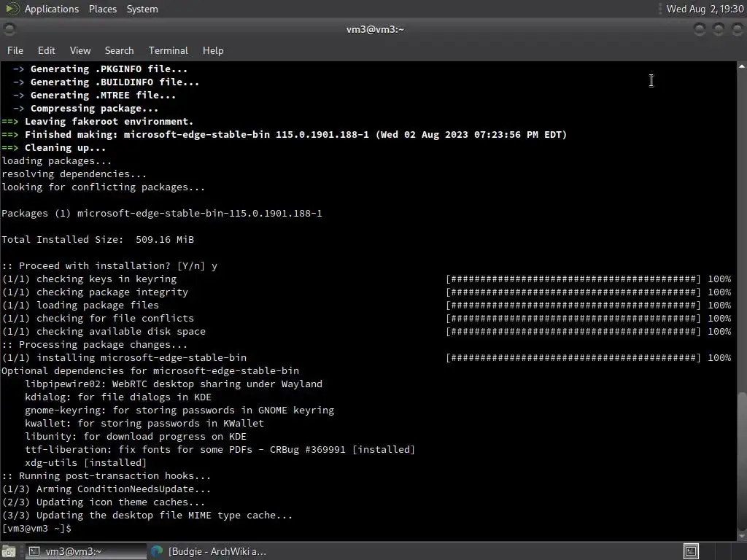The width and height of the screenshot is (747, 560).
Task: Click the 'kwallet: for storing passwords' line
Action: coord(144,424)
